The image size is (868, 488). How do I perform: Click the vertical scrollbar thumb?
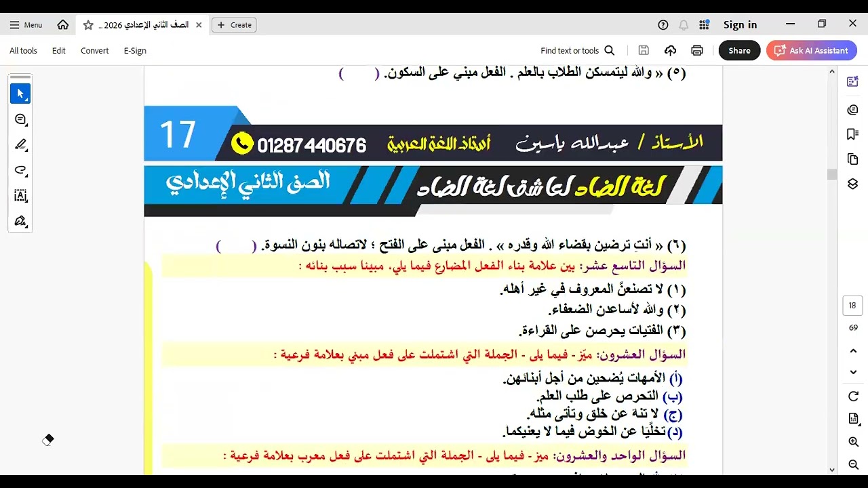(x=832, y=174)
